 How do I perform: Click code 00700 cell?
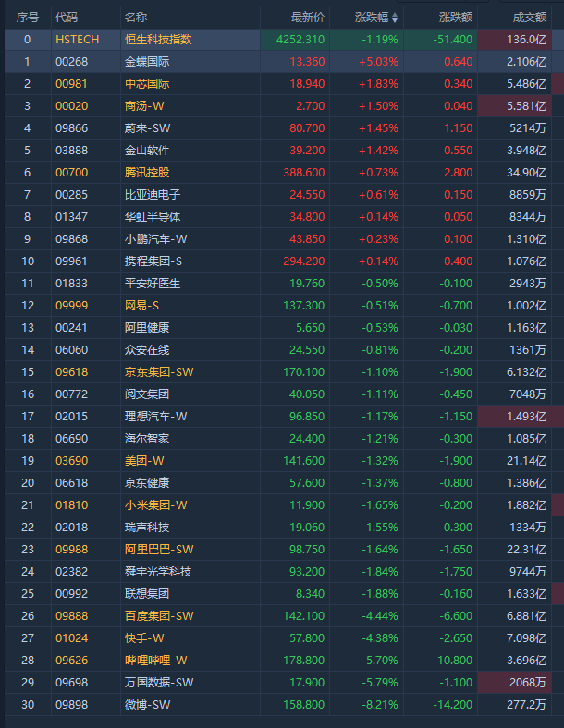[71, 173]
